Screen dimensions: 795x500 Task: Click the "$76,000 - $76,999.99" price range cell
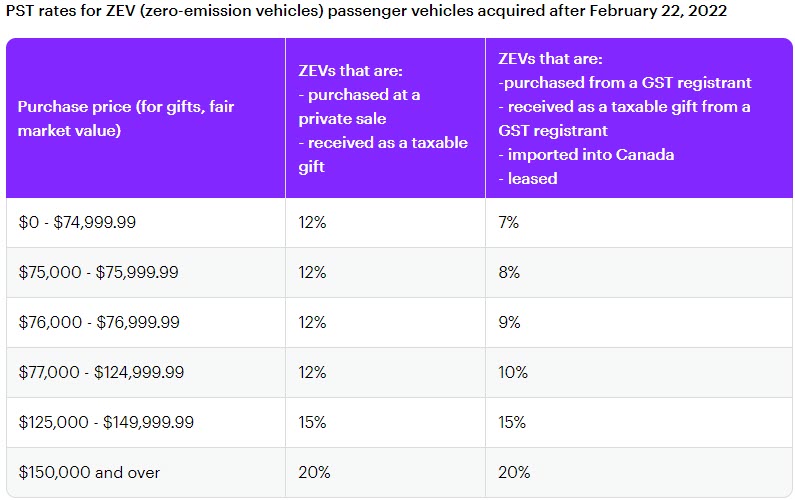click(x=98, y=323)
